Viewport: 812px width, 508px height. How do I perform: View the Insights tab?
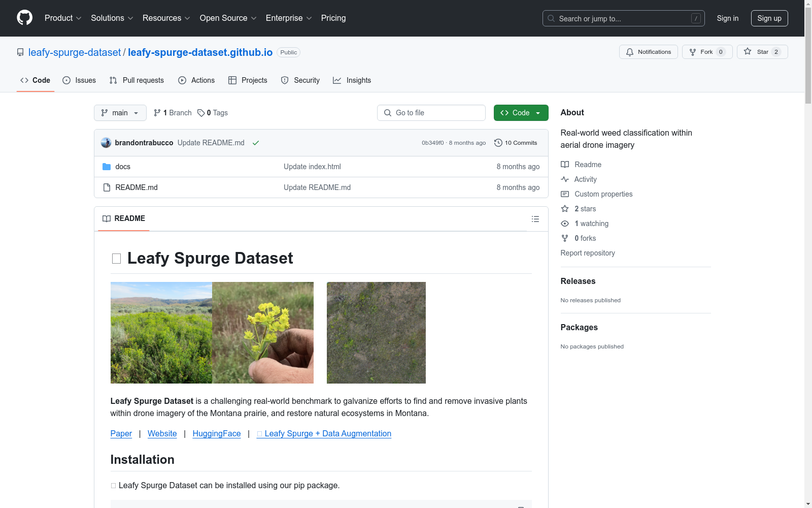point(352,80)
